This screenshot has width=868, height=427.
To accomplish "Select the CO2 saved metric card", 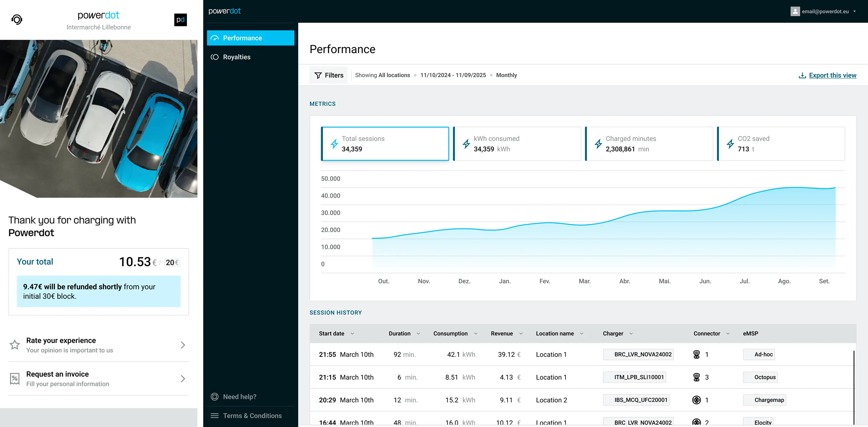I will pyautogui.click(x=781, y=144).
